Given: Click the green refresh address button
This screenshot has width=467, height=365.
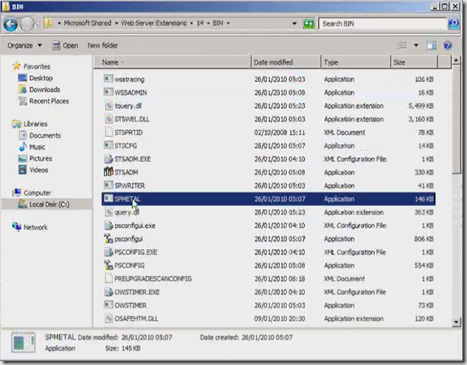Looking at the screenshot, I should pyautogui.click(x=309, y=24).
